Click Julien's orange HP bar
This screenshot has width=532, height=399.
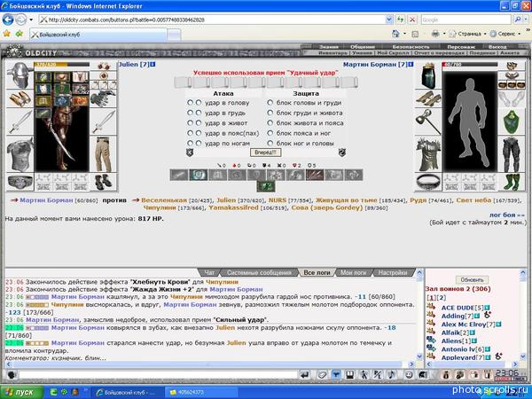pos(62,64)
